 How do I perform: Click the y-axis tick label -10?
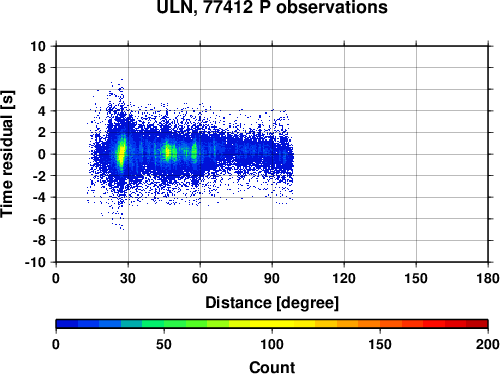[x=36, y=262]
